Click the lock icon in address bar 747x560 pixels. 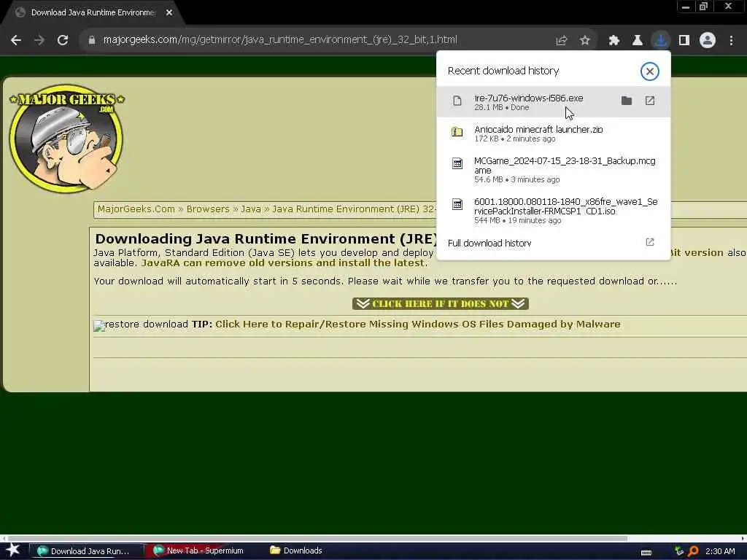coord(92,40)
